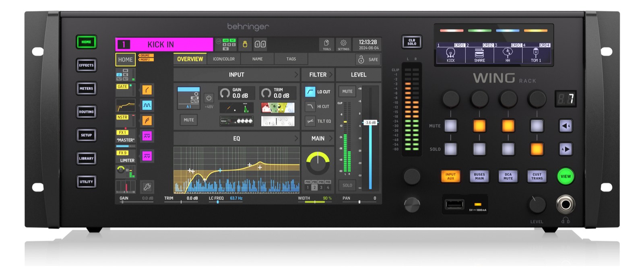Toggle the fourth hardware SOLO button lit orange
Viewport: 644px width, 276px height.
pyautogui.click(x=537, y=149)
